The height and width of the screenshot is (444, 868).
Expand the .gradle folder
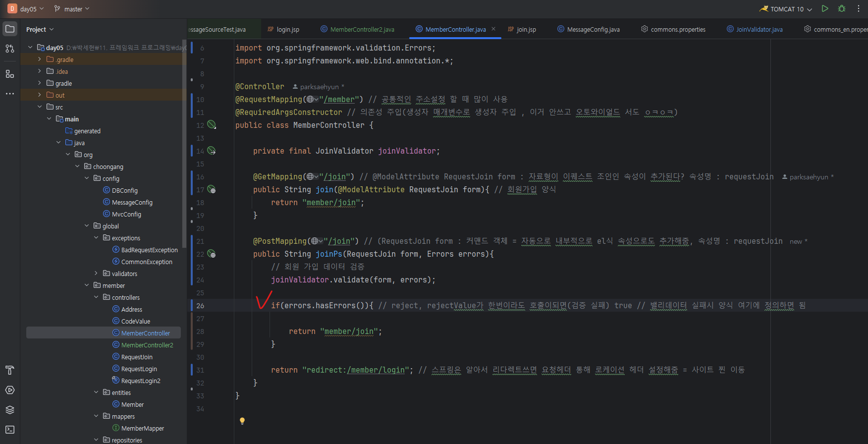[40, 59]
